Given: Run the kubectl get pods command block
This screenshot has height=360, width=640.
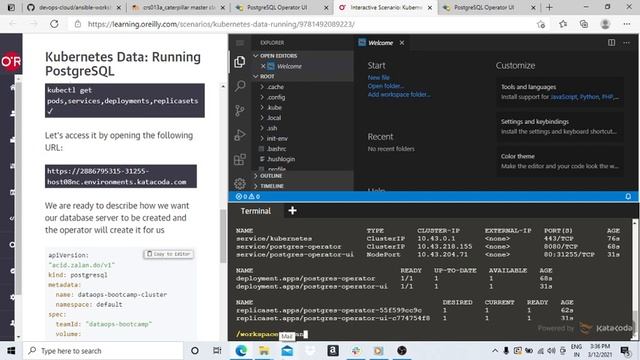Looking at the screenshot, I should click(x=124, y=100).
